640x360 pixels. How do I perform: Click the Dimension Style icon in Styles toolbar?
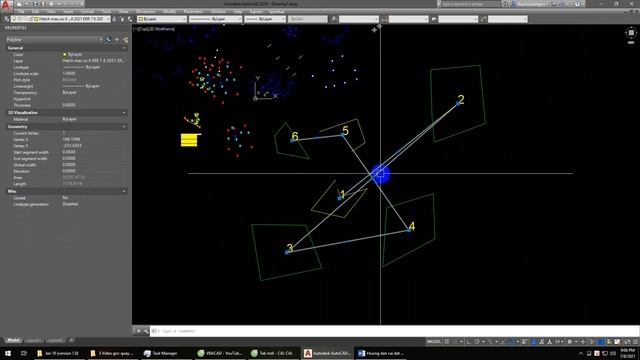click(384, 19)
